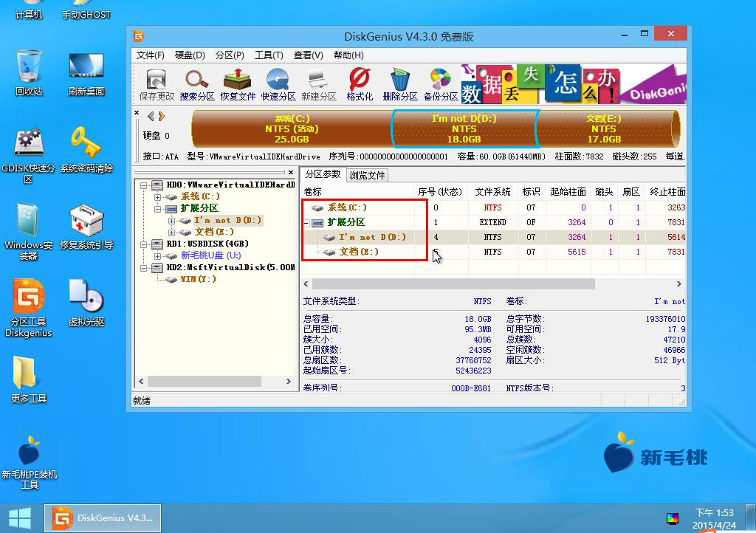Viewport: 756px width, 533px height.
Task: Click the 刷新桌面 desktop icon
Action: [x=86, y=73]
